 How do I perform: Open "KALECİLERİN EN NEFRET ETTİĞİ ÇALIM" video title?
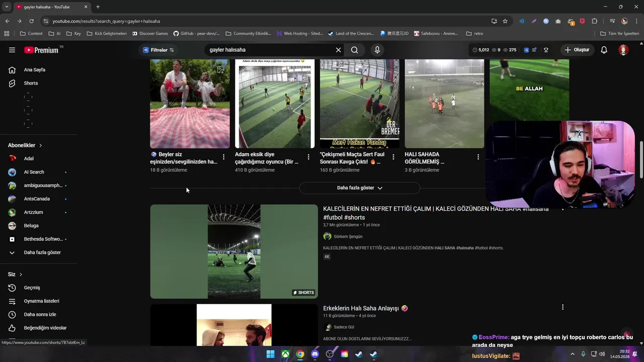click(x=436, y=213)
